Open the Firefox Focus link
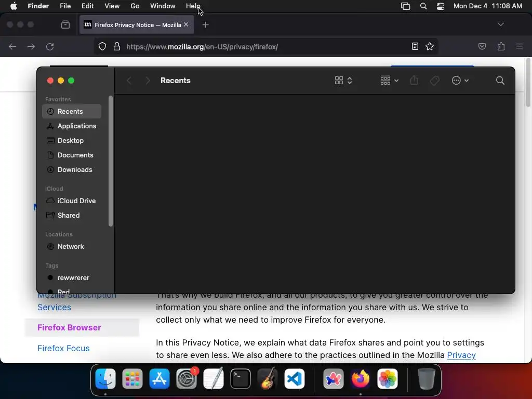This screenshot has width=532, height=399. click(x=63, y=348)
